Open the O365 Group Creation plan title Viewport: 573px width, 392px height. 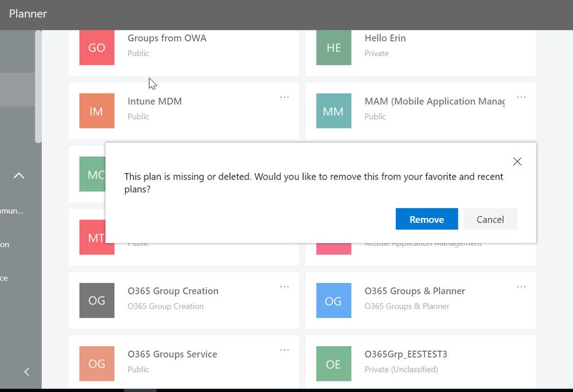click(x=173, y=291)
